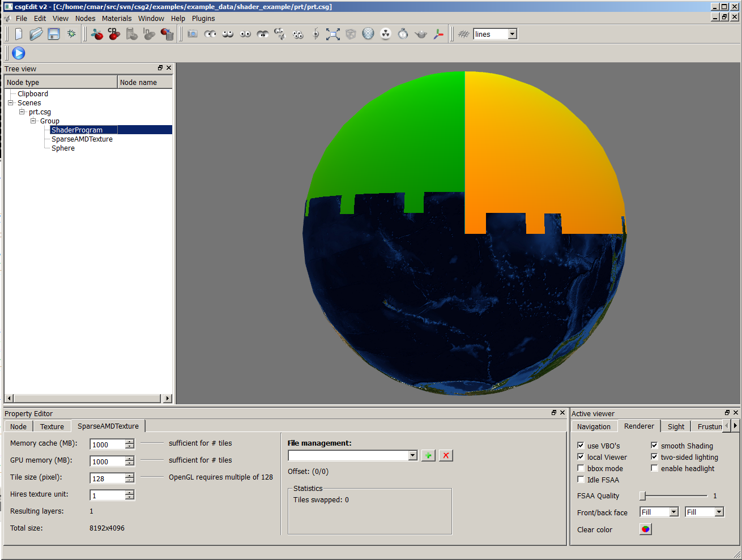
Task: Toggle the use VBO's checkbox
Action: click(581, 446)
